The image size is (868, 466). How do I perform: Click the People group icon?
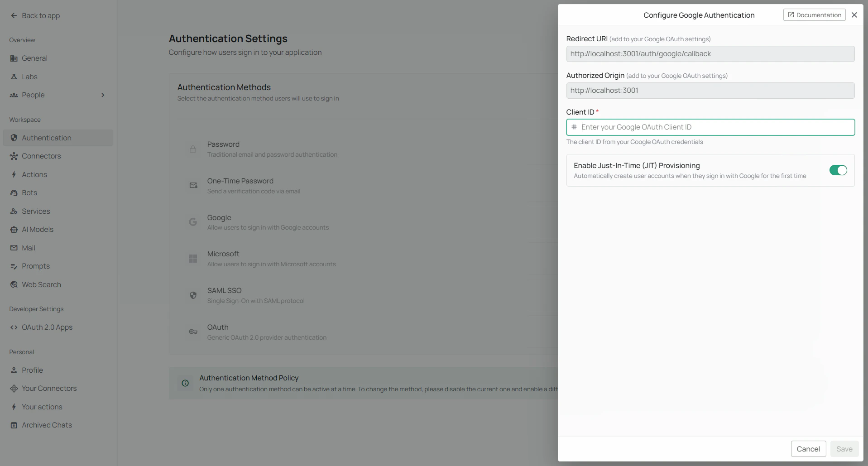tap(14, 95)
